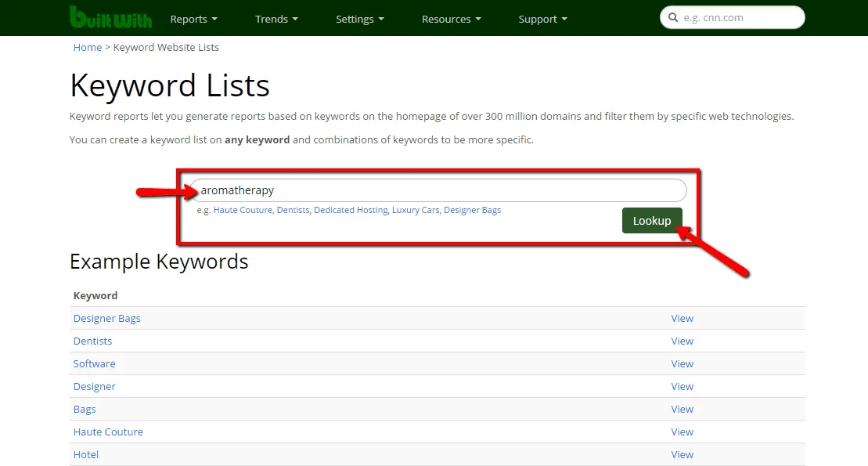Viewport: 868px width, 466px height.
Task: Click View for the Hotel keyword
Action: pos(682,455)
